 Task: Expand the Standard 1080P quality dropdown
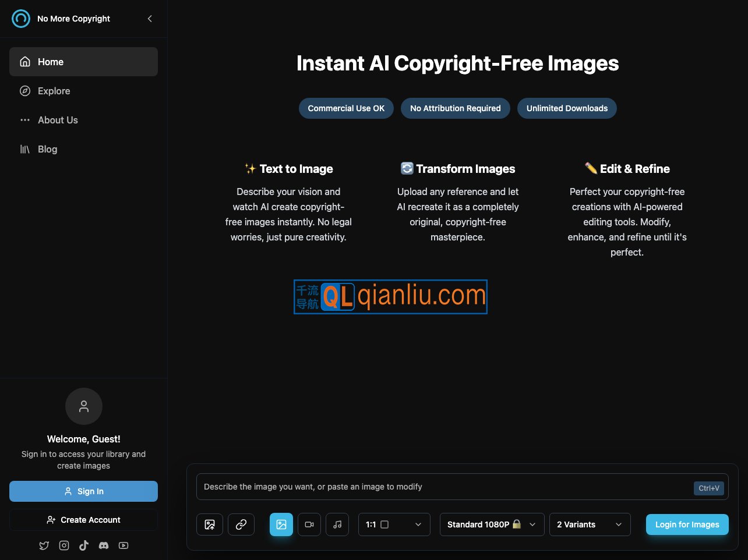point(492,524)
